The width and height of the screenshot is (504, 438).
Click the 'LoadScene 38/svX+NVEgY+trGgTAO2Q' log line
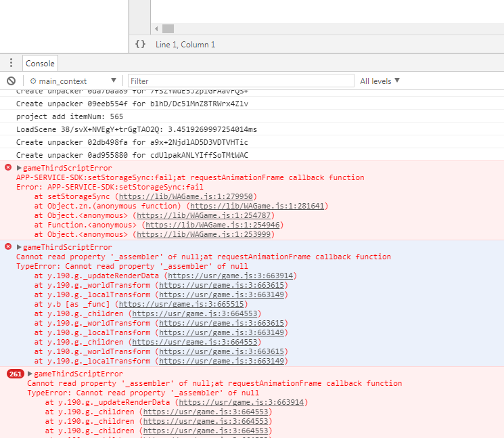pyautogui.click(x=137, y=129)
